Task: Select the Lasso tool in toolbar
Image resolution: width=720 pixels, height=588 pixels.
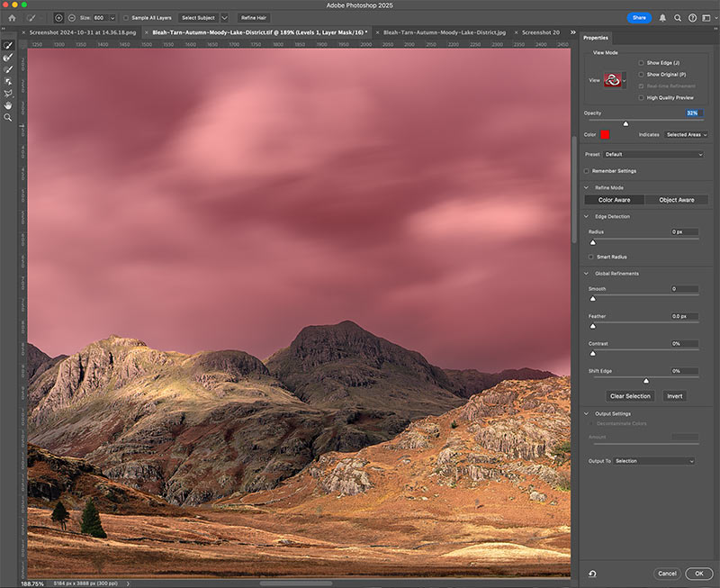Action: click(8, 93)
